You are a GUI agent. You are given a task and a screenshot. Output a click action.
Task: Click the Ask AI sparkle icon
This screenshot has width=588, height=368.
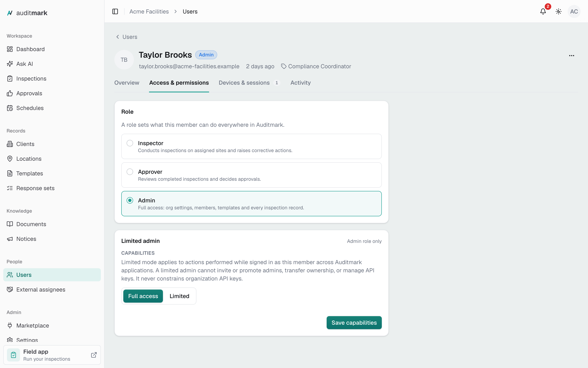click(x=10, y=64)
